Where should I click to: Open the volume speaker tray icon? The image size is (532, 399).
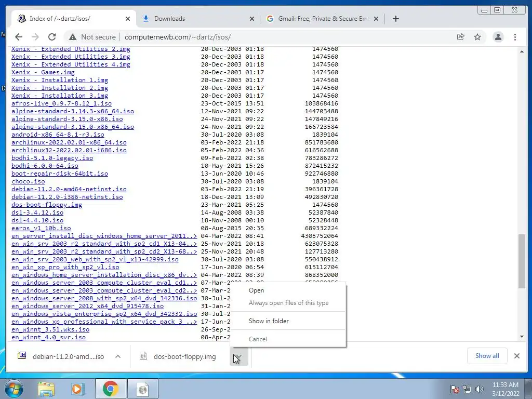[480, 389]
